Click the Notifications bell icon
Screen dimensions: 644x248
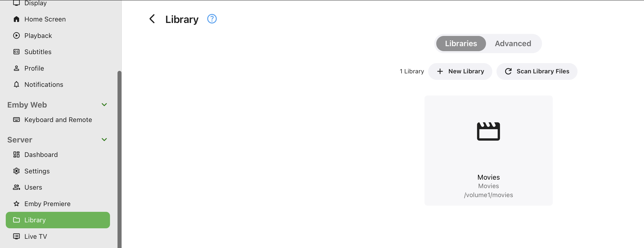16,85
